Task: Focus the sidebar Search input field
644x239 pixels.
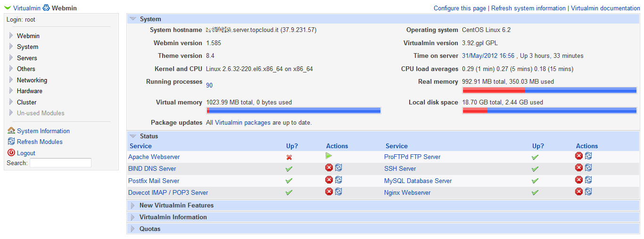Action: click(60, 163)
